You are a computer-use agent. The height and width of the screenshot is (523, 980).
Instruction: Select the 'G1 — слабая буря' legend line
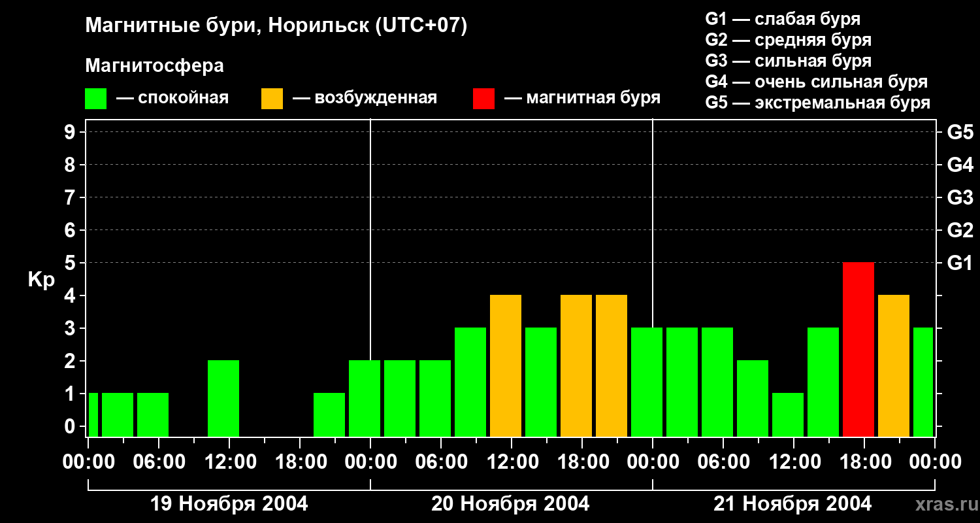[x=783, y=19]
